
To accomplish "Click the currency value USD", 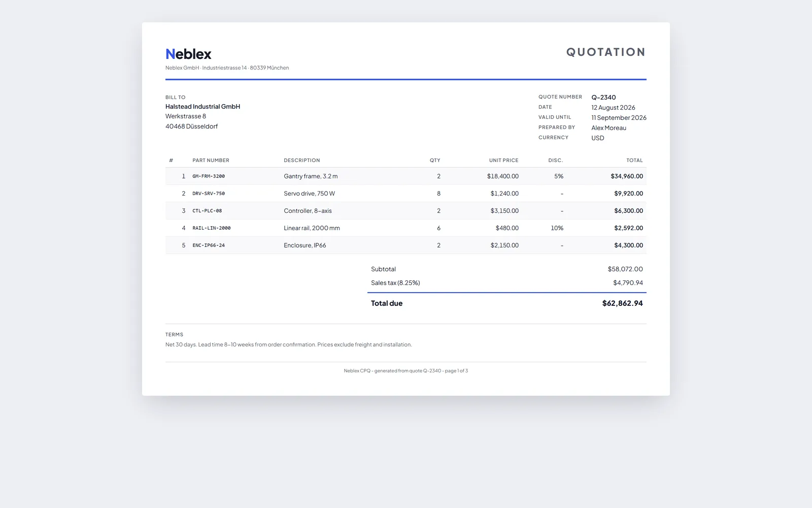I will point(598,138).
